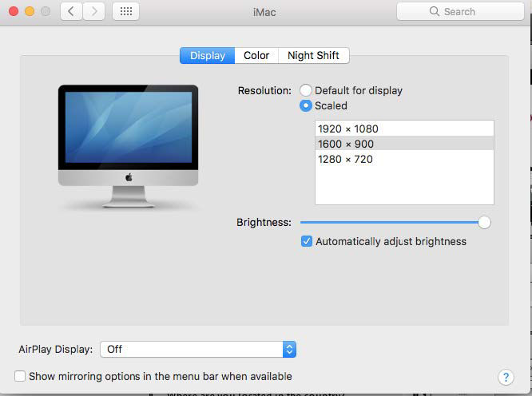The width and height of the screenshot is (532, 396).
Task: Enable Show mirroring options checkbox
Action: [20, 376]
